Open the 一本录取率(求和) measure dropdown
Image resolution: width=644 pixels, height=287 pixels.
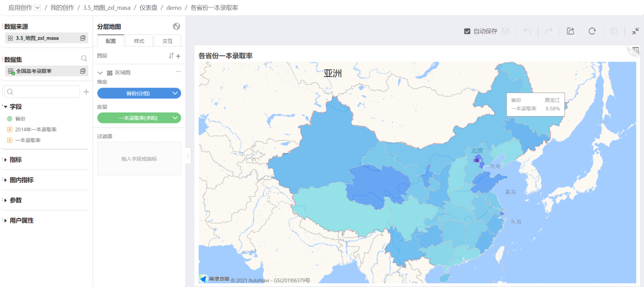(175, 118)
